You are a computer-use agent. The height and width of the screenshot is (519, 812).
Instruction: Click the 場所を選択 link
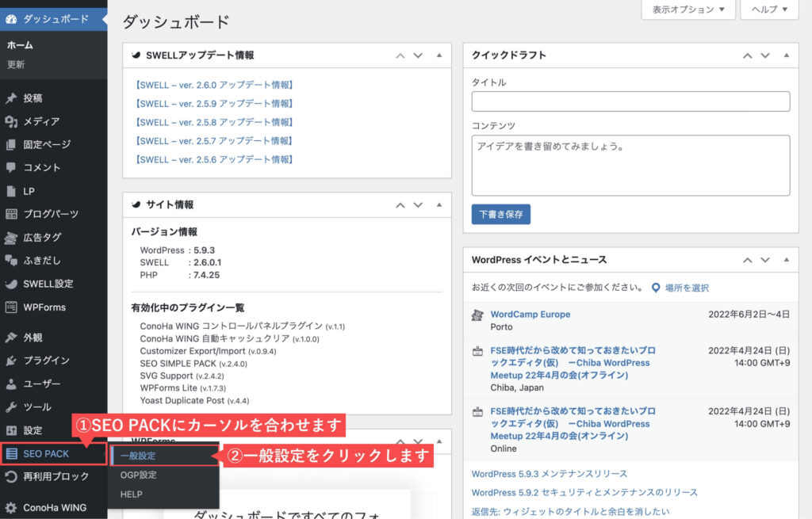[x=687, y=288]
